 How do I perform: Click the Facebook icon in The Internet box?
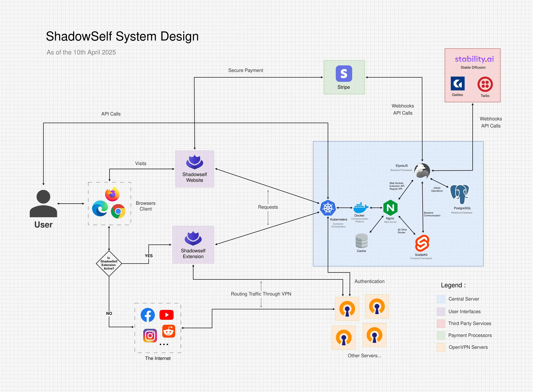[x=148, y=315]
